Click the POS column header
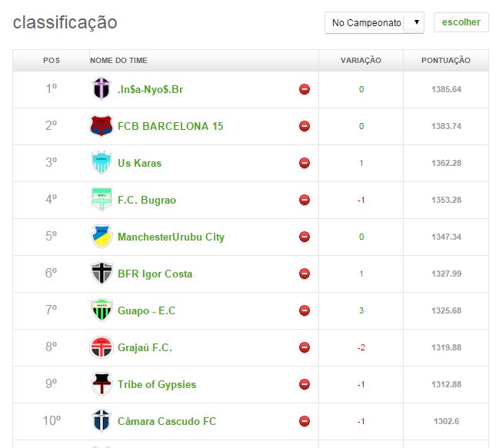The height and width of the screenshot is (448, 496). (52, 61)
